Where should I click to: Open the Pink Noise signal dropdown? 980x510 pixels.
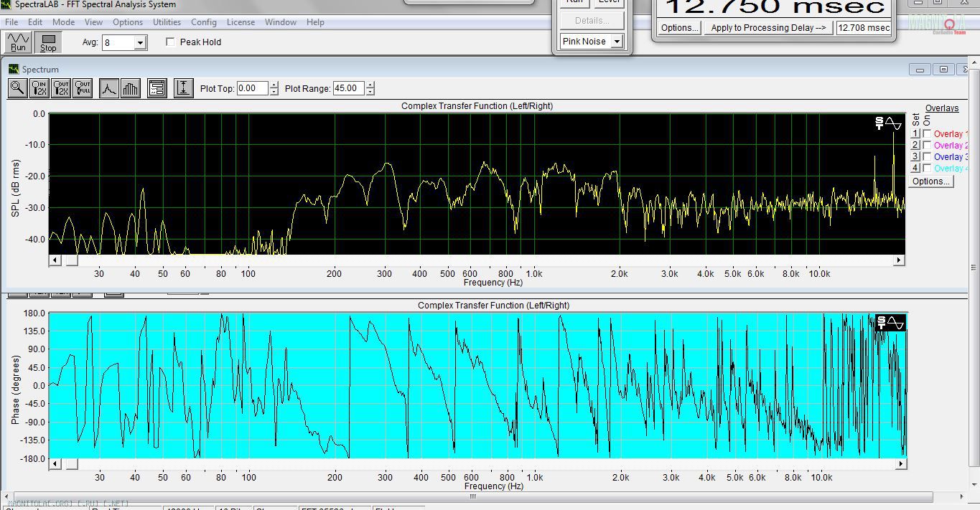click(x=616, y=42)
